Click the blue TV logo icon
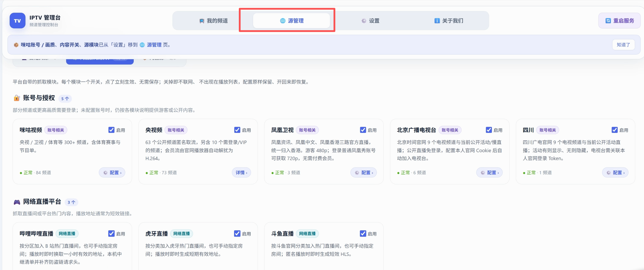This screenshot has height=270, width=644. coord(17,21)
